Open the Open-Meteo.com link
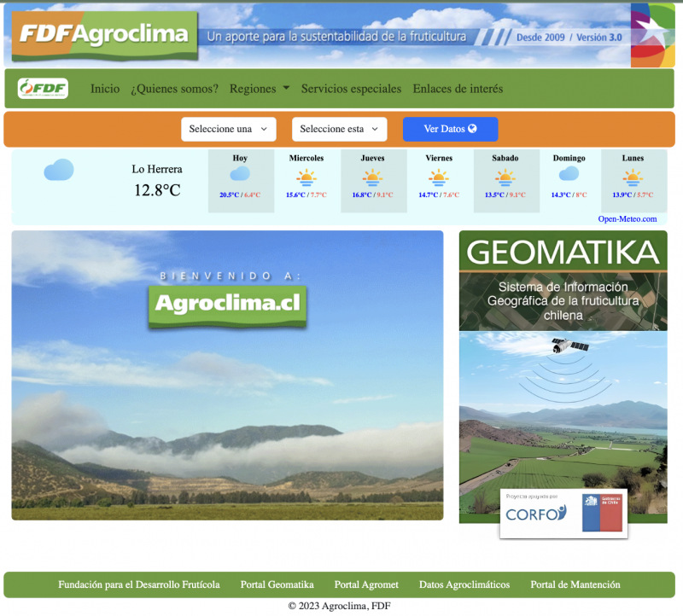The image size is (683, 616). click(628, 219)
